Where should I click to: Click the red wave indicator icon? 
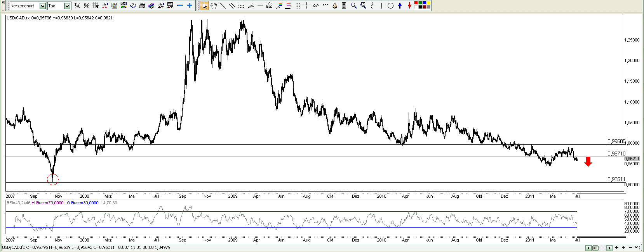(105, 5)
